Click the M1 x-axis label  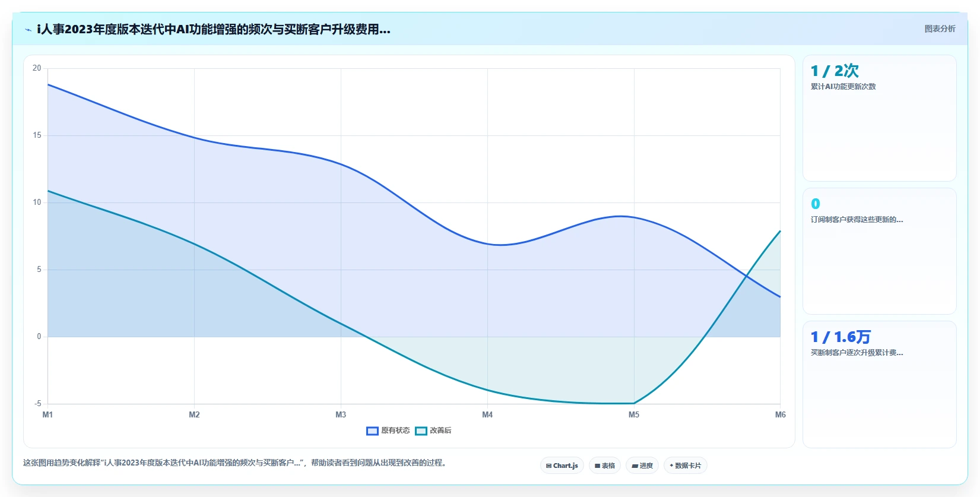tap(47, 414)
